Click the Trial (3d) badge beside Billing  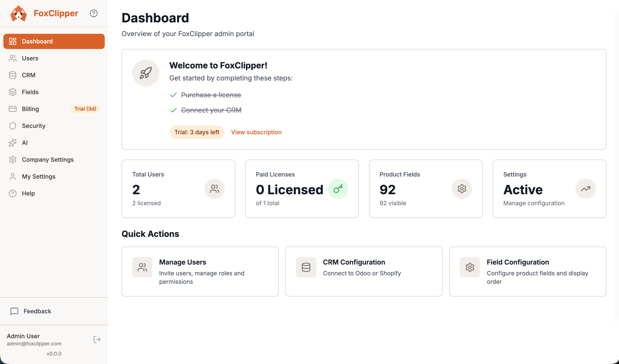pos(85,109)
